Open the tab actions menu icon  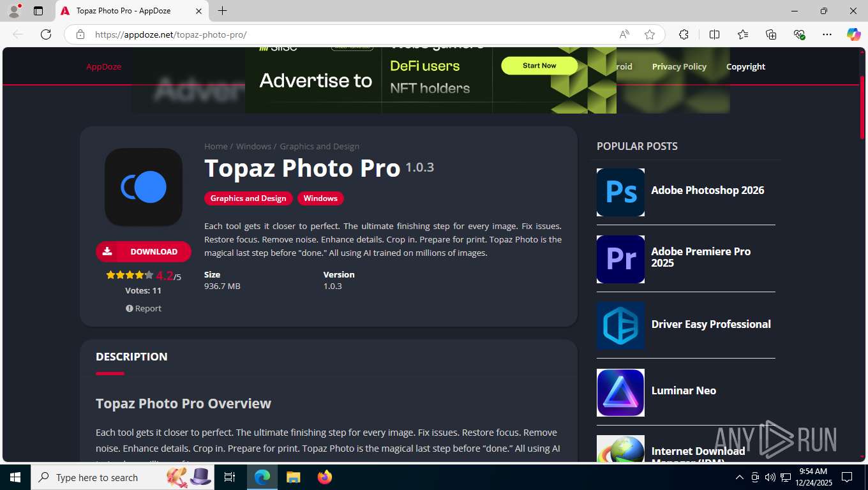coord(38,11)
